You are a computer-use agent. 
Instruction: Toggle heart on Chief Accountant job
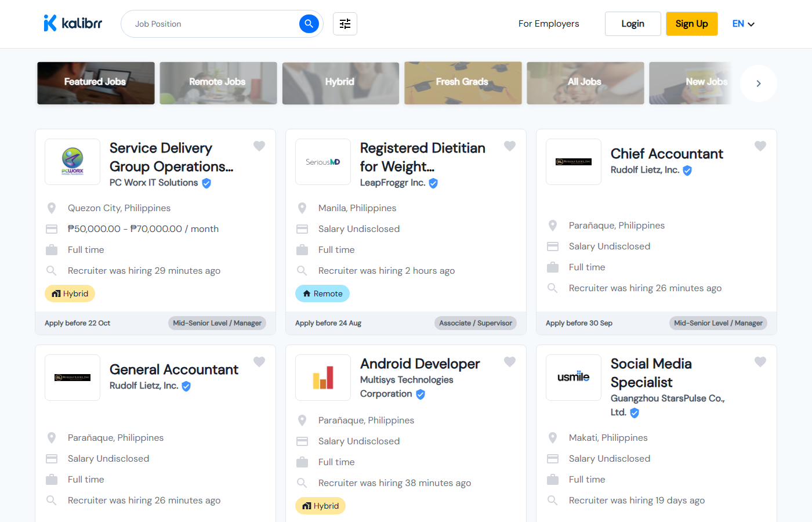point(760,146)
